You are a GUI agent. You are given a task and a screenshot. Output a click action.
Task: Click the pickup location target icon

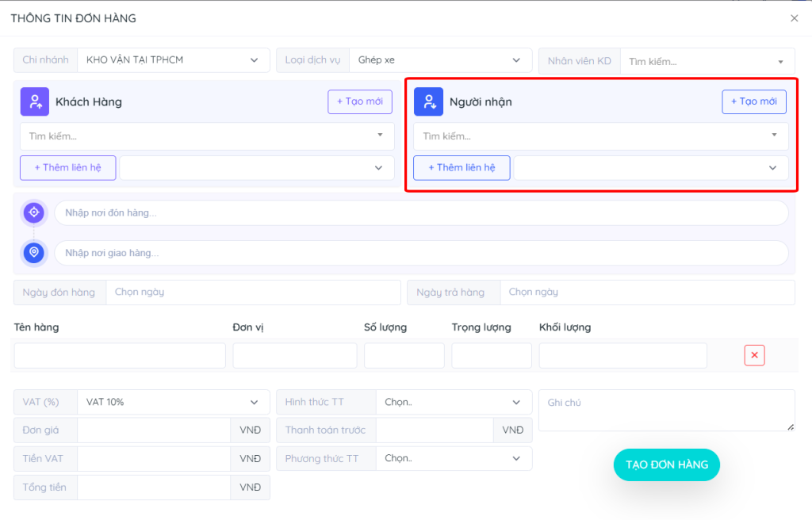[x=33, y=212]
